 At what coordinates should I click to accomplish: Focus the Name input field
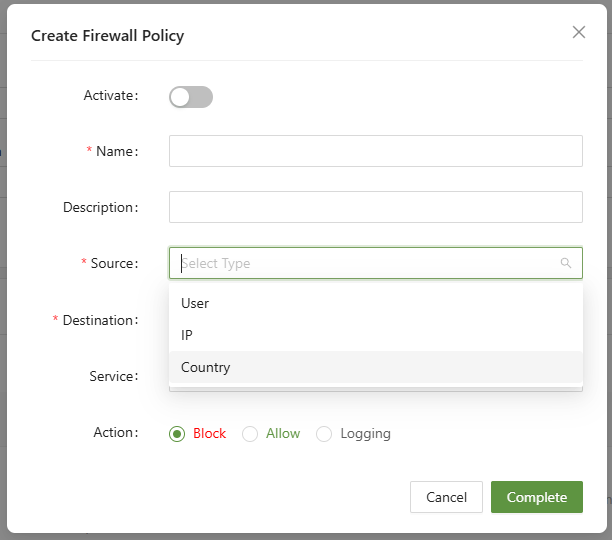(375, 151)
